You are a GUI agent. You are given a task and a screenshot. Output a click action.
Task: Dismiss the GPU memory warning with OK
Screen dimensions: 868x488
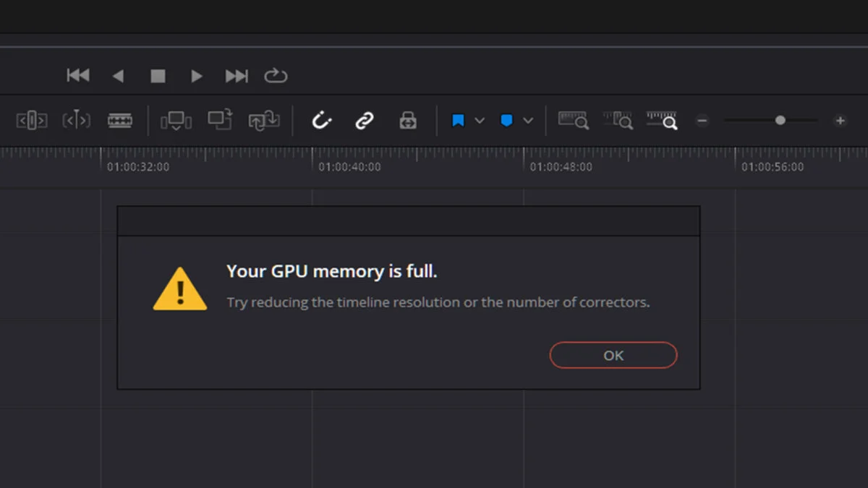pyautogui.click(x=613, y=355)
